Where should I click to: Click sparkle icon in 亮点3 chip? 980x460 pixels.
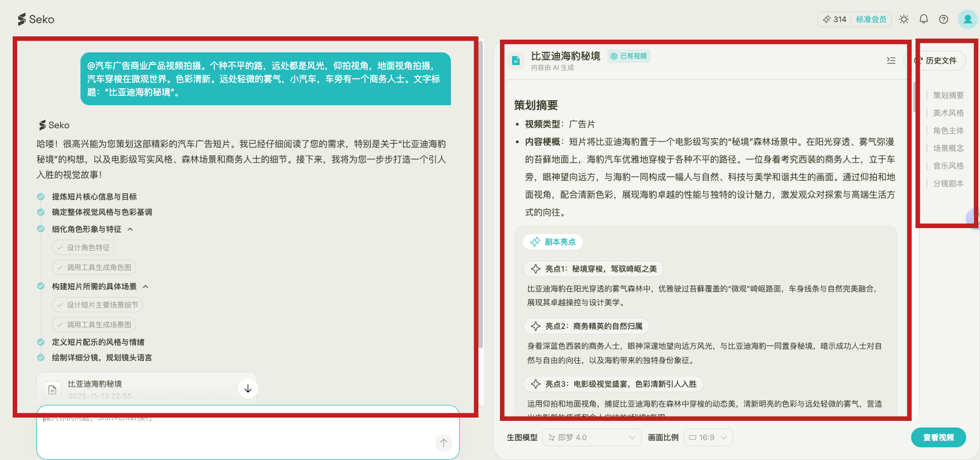(x=535, y=384)
